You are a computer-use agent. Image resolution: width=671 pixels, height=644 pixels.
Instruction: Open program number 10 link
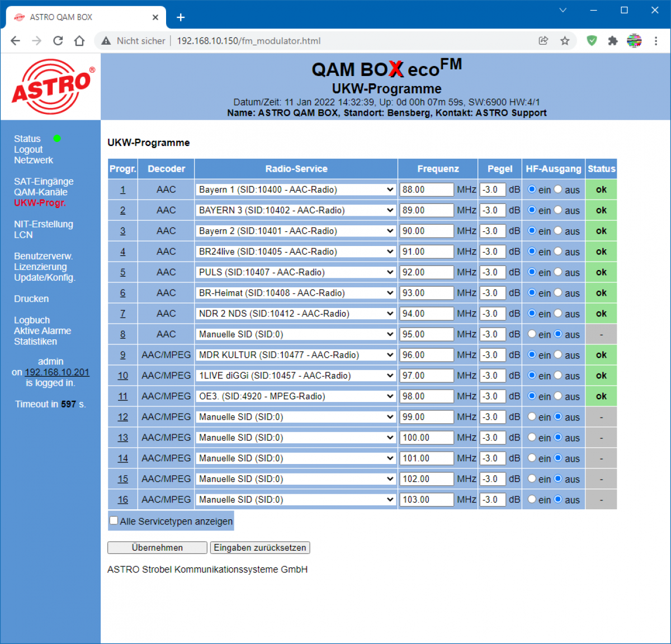[122, 376]
